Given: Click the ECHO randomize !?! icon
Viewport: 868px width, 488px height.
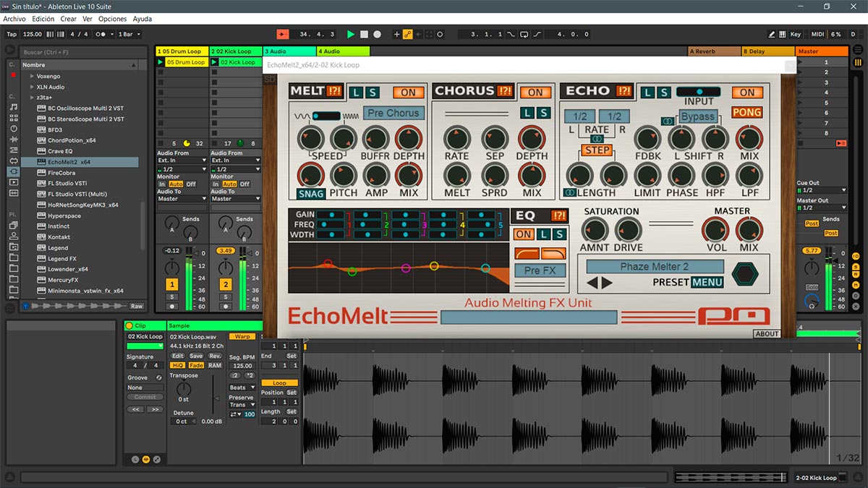Looking at the screenshot, I should (623, 91).
